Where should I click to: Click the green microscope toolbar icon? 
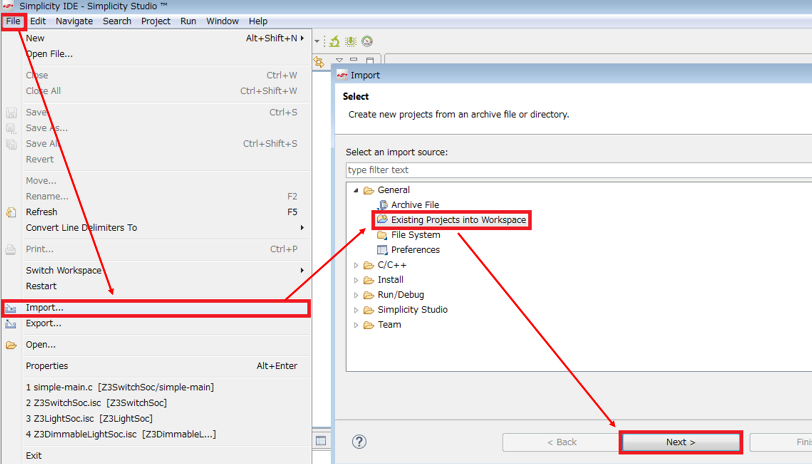pos(335,41)
